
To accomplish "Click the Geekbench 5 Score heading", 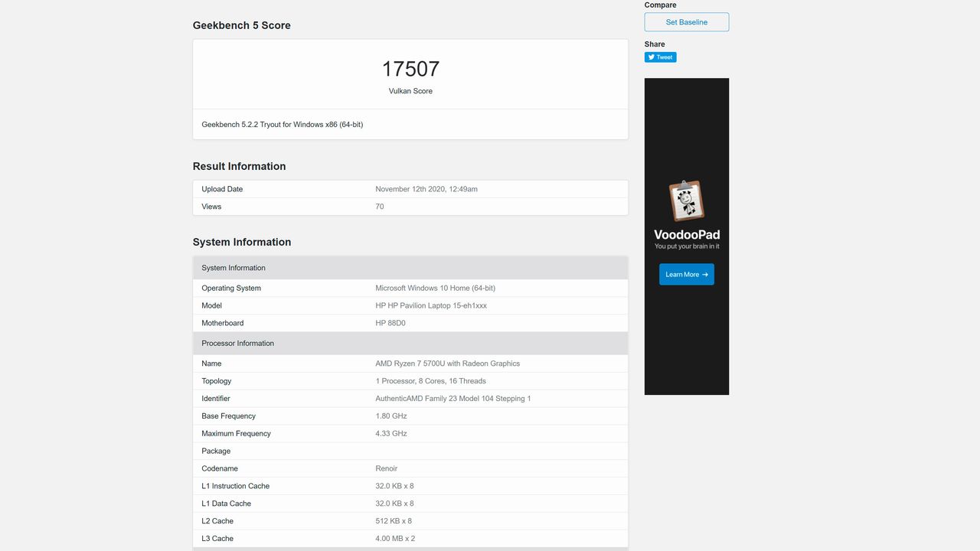I will 241,25.
